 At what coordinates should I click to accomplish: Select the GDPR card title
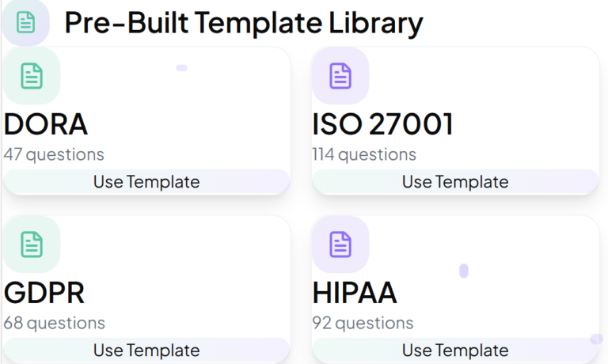[44, 293]
